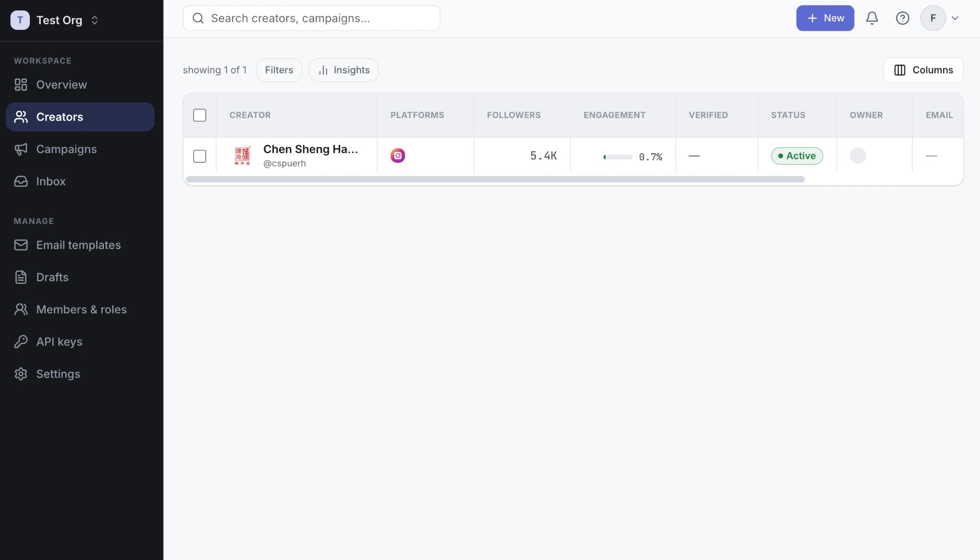Focus the Search creators, campaigns field
Viewport: 980px width, 560px height.
point(312,18)
